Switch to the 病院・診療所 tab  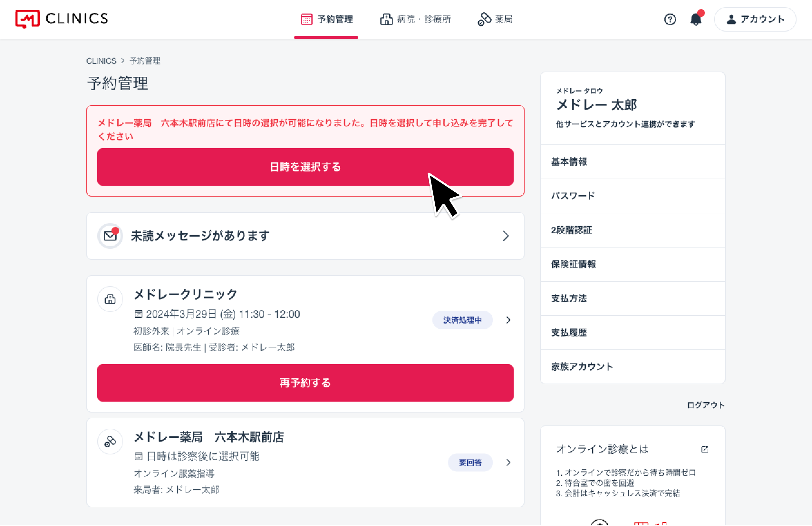[x=415, y=19]
